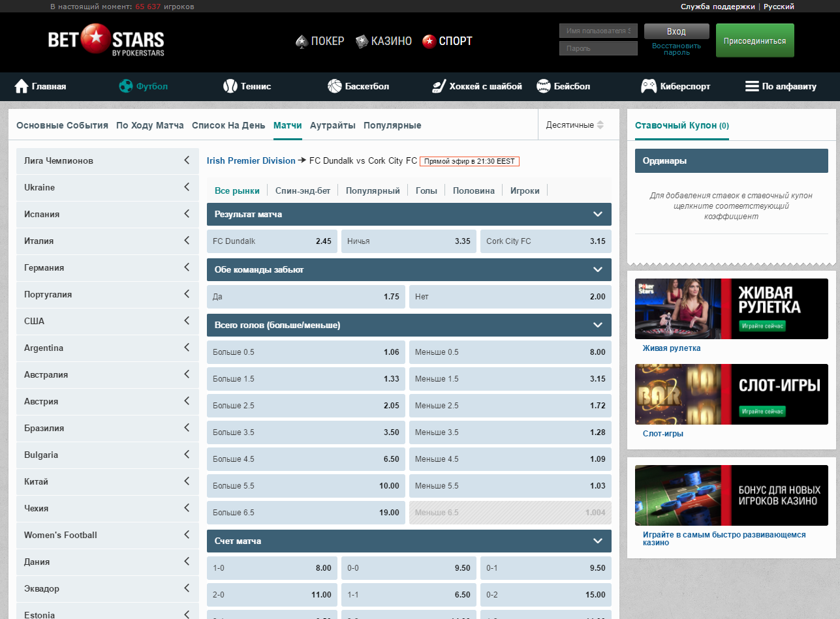Click the username input field

pyautogui.click(x=599, y=31)
